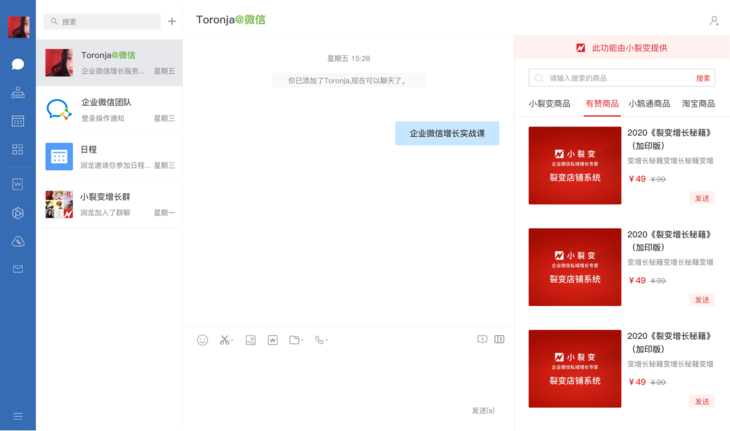Focus the conversation search field
The width and height of the screenshot is (730, 431).
(102, 21)
